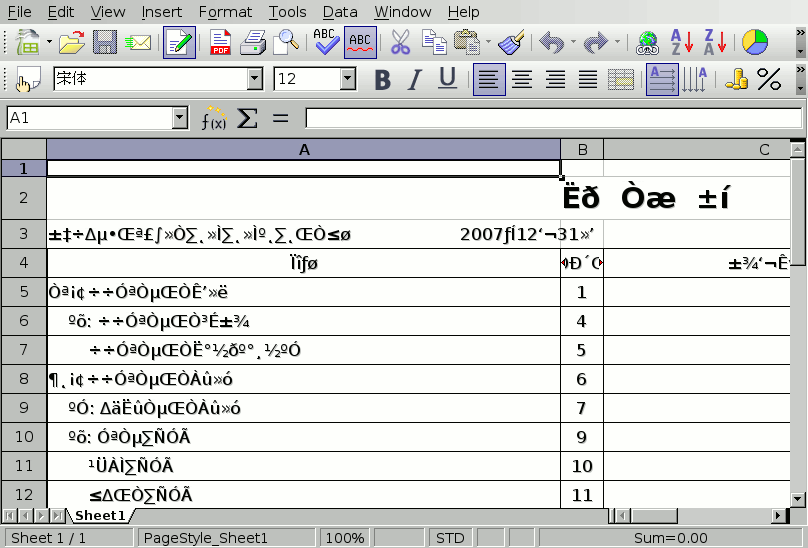Export directly as PDF
Image resolution: width=808 pixels, height=548 pixels.
[220, 43]
